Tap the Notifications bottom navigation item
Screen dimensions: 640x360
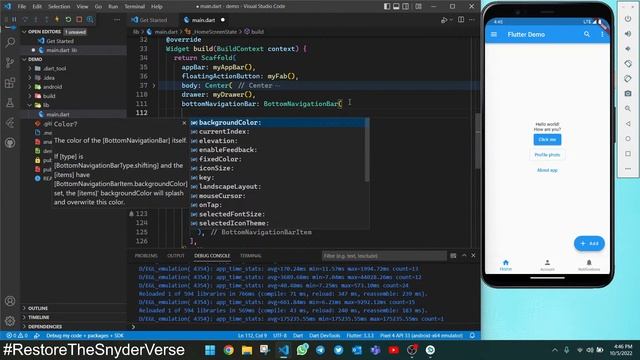coord(589,265)
